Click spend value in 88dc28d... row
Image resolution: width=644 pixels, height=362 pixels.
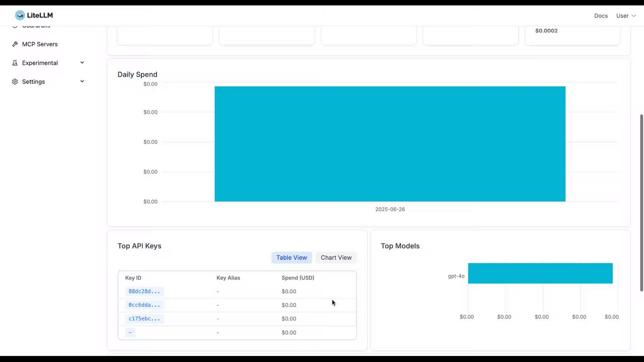[289, 291]
